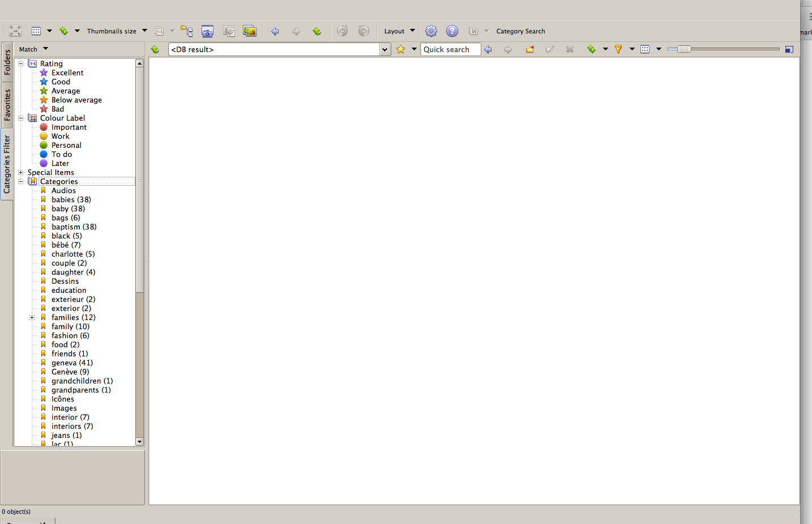Click the slideshow image icon in toolbar
This screenshot has height=524, width=812.
pos(250,31)
